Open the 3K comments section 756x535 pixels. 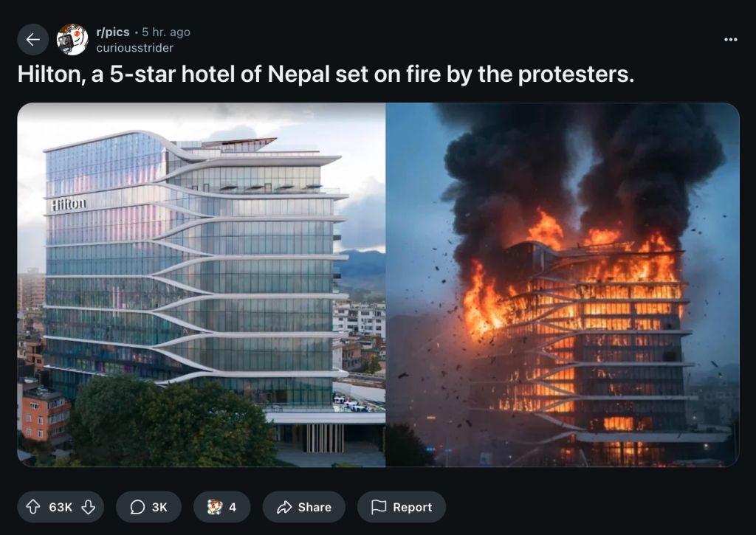pyautogui.click(x=148, y=507)
